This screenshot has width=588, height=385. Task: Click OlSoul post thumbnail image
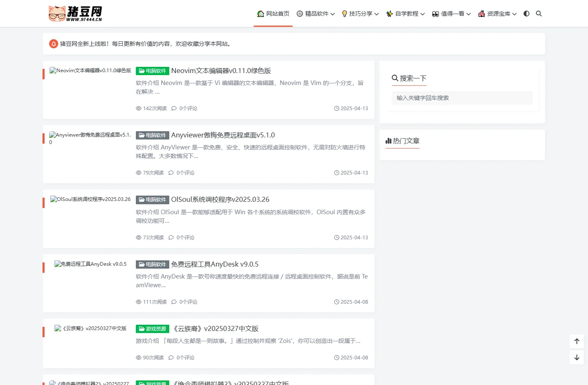(x=90, y=199)
